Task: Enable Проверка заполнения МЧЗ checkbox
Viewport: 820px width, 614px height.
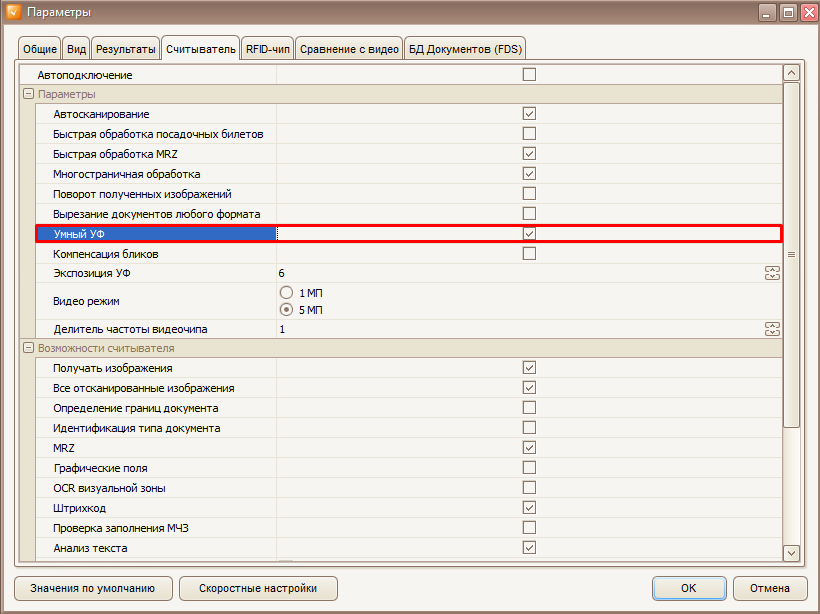Action: [529, 528]
